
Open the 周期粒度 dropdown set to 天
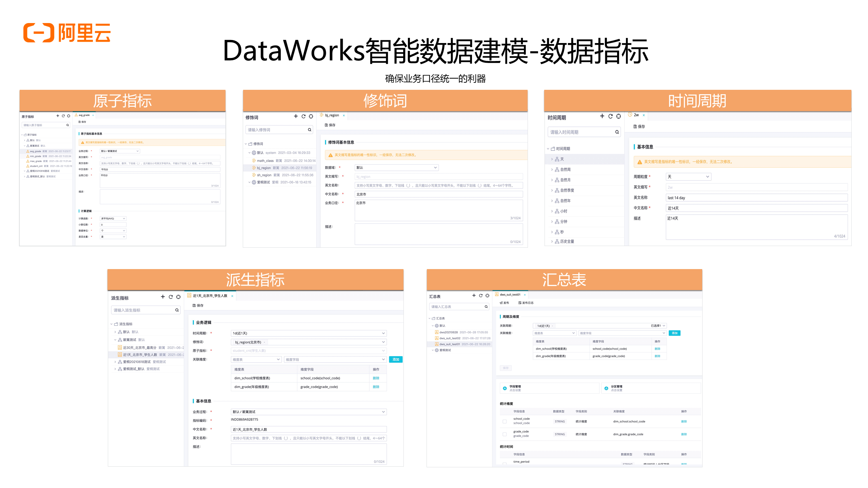tap(688, 177)
